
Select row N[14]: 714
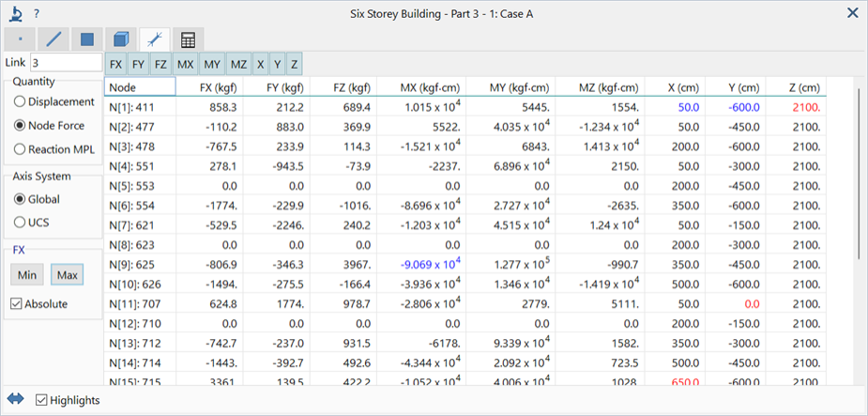(465, 363)
